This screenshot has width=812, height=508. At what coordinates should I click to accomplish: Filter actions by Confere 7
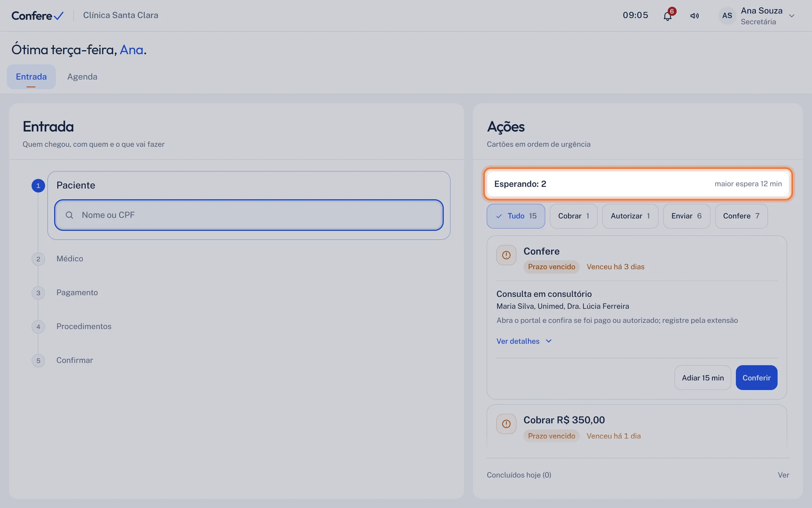741,216
